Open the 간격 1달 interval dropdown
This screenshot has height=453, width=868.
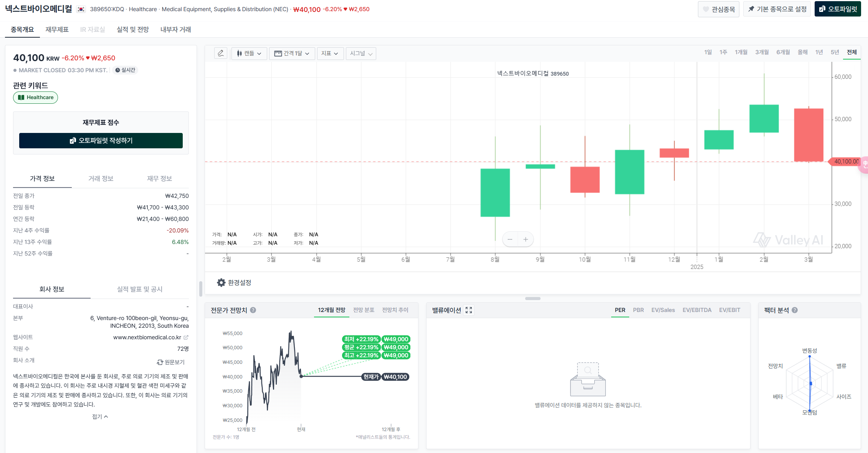pos(292,53)
